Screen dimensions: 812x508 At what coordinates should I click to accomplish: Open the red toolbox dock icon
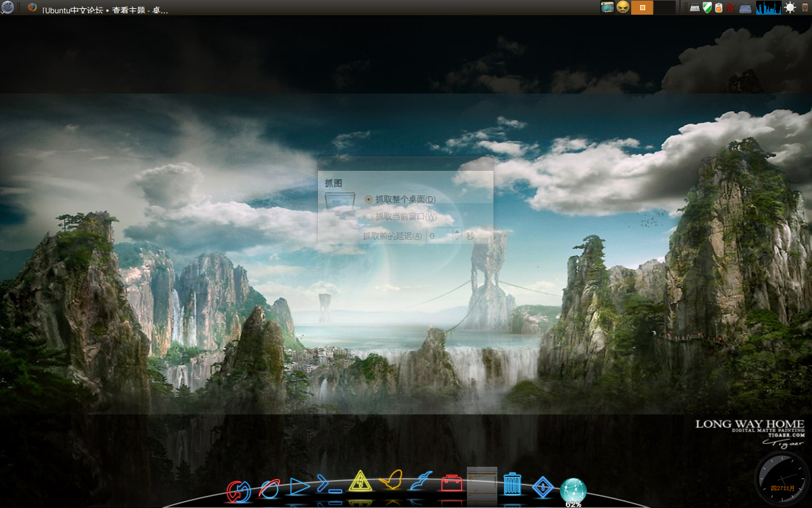point(452,483)
